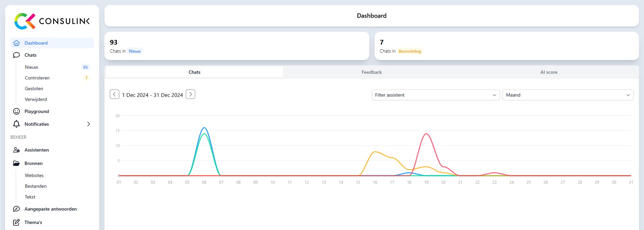Viewport: 644px width, 230px height.
Task: Go to next month with right arrow
Action: tap(190, 95)
